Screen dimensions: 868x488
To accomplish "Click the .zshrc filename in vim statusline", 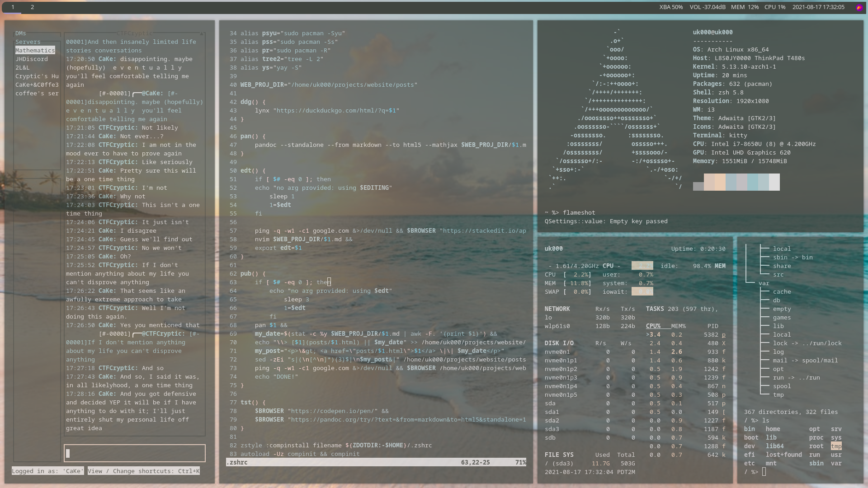I will (x=237, y=463).
